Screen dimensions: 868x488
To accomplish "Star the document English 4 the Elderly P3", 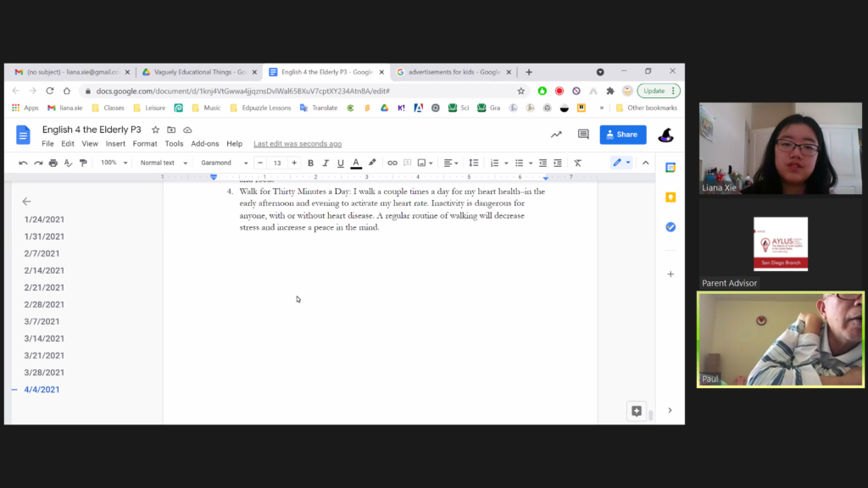I will 156,130.
